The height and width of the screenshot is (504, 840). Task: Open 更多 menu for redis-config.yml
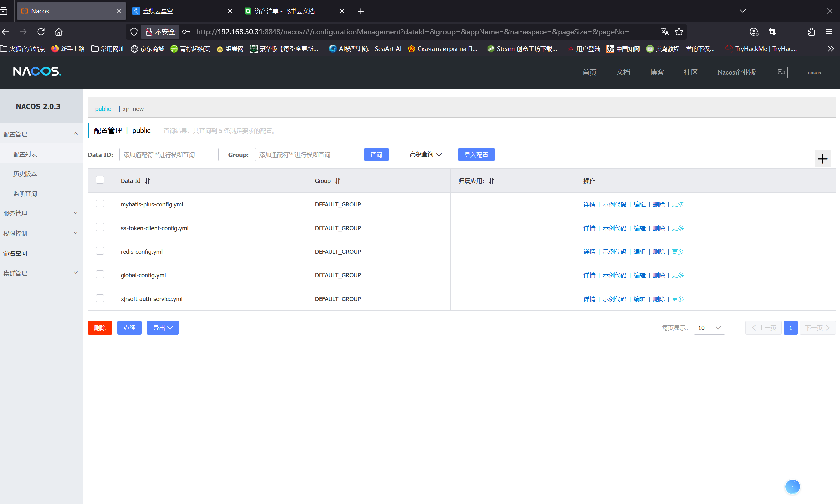click(x=678, y=252)
